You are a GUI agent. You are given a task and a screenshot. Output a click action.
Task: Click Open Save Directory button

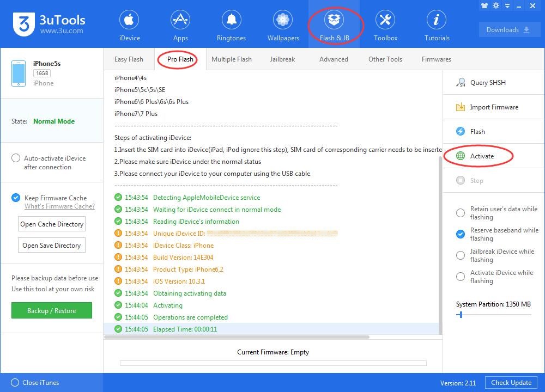point(52,245)
